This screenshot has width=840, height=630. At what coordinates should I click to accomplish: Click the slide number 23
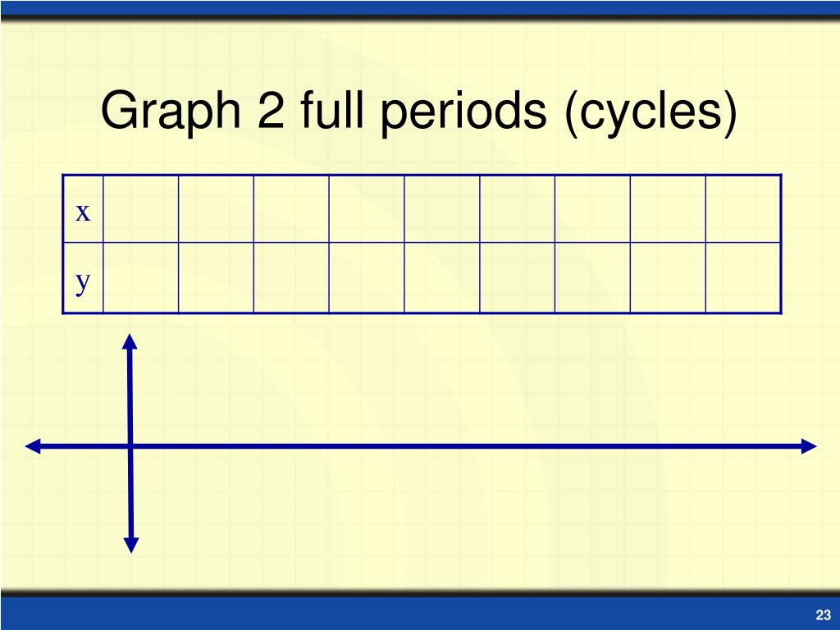(x=824, y=614)
